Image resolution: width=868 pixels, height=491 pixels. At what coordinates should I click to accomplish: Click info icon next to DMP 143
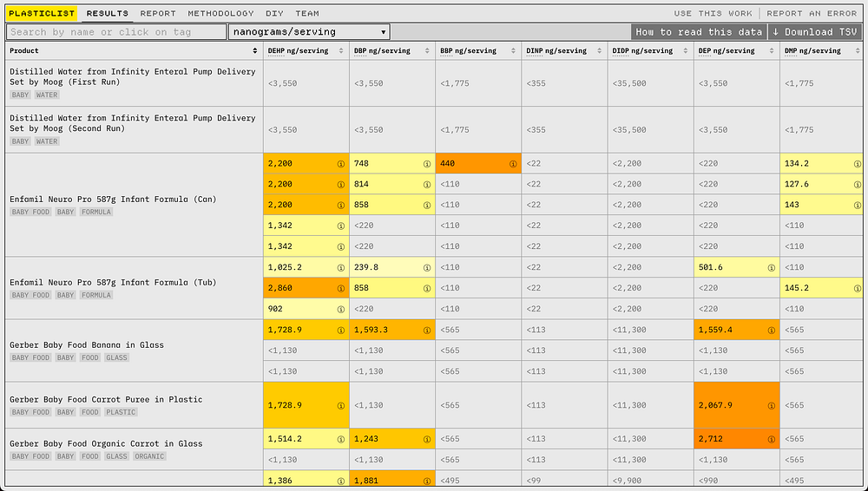[858, 205]
